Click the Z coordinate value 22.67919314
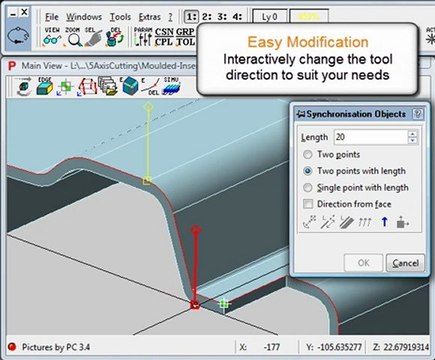Screen dimensions: 435x360 [x=406, y=347]
